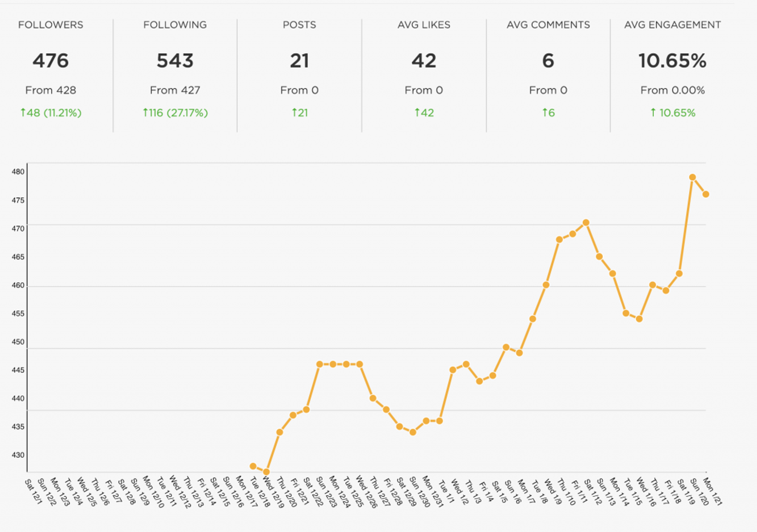
Task: Click the peak data point on Sat 1/12
Action: pos(586,222)
